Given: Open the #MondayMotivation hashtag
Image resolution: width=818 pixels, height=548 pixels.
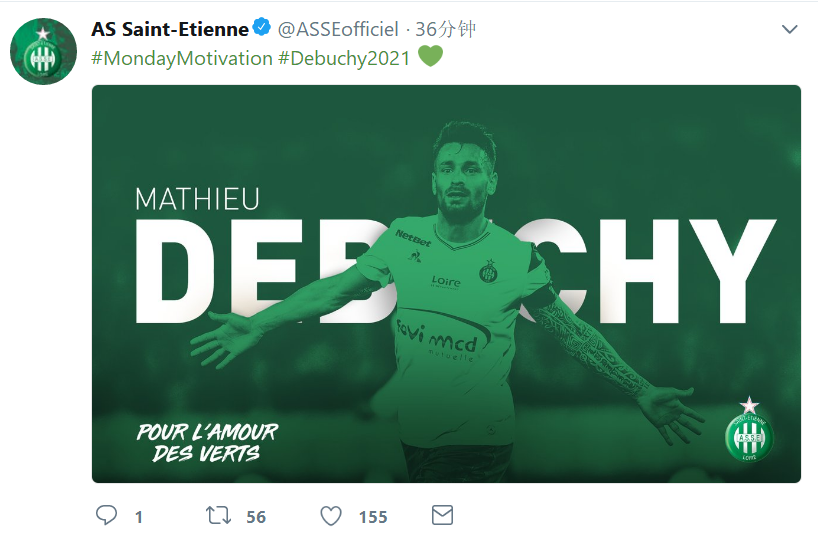Looking at the screenshot, I should 182,58.
